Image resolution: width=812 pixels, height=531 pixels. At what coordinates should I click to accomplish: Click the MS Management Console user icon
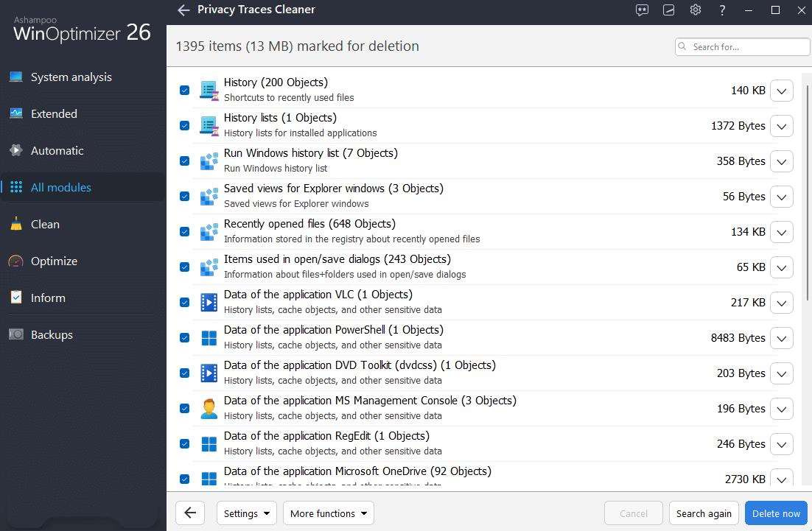click(x=209, y=409)
